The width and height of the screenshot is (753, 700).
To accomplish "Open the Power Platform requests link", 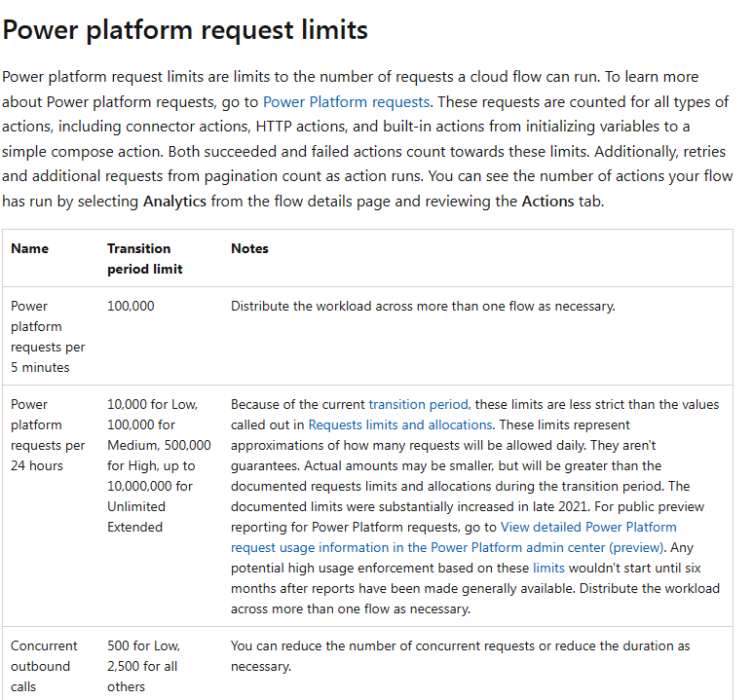I will pos(346,102).
